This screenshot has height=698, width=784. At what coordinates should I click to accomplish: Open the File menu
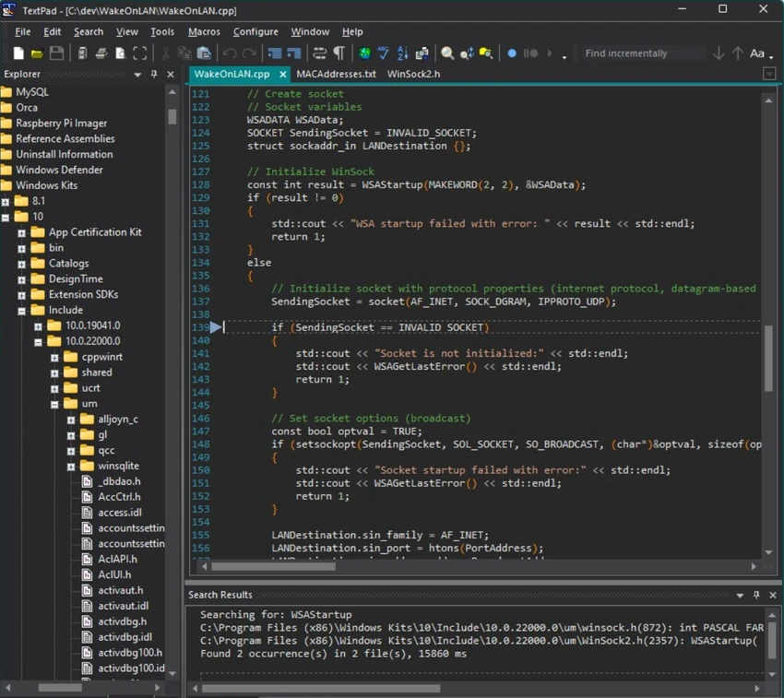pos(22,31)
